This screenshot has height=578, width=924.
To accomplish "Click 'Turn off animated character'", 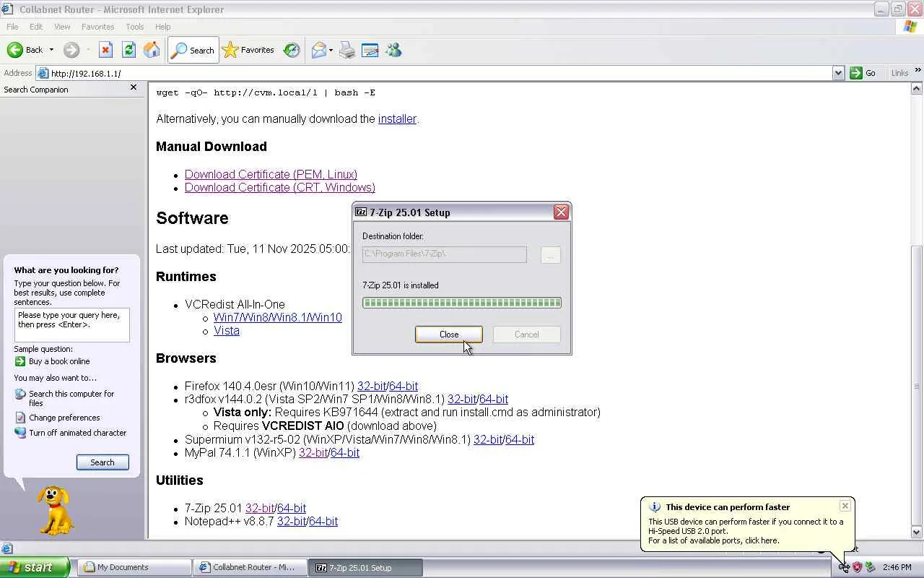I will [x=70, y=433].
